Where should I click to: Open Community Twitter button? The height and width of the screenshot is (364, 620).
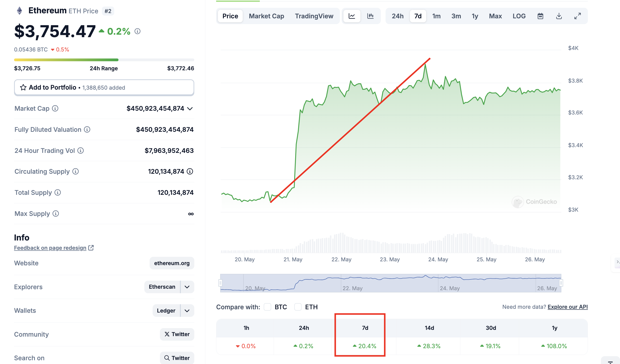pyautogui.click(x=177, y=334)
